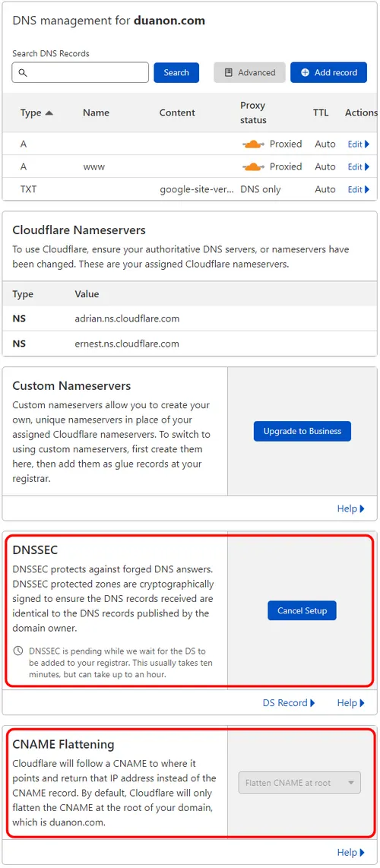Click the Name column header

point(97,112)
